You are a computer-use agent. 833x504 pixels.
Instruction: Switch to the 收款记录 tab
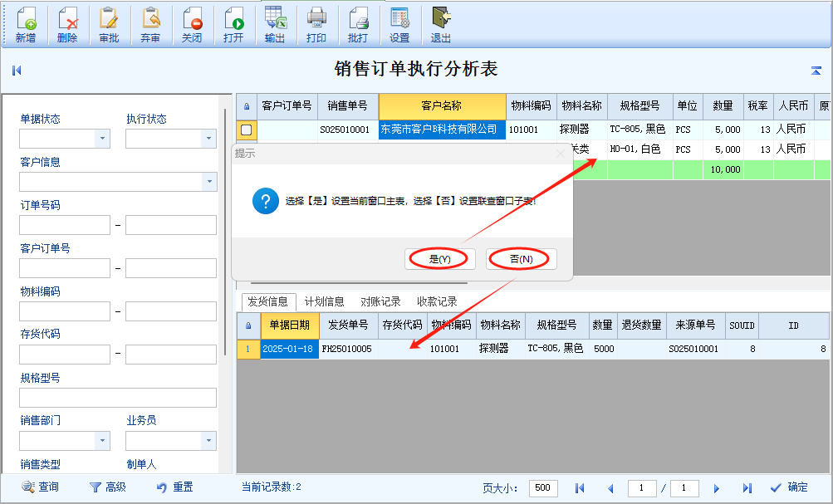click(437, 301)
